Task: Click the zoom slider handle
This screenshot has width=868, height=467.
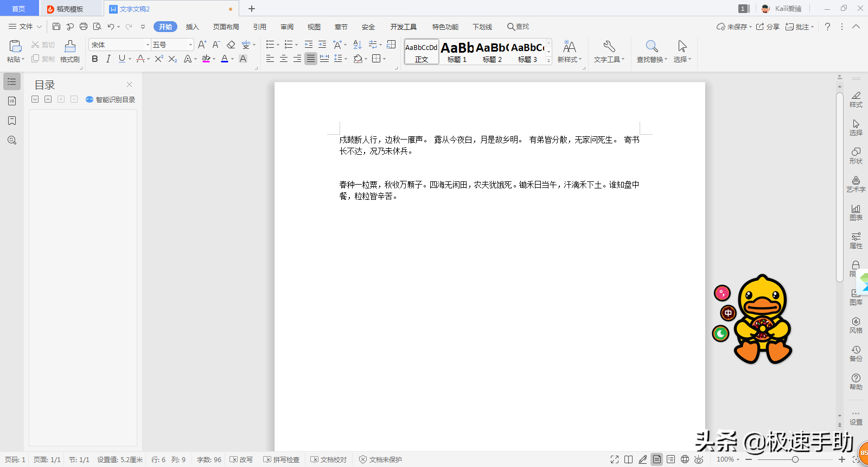Action: 795,459
